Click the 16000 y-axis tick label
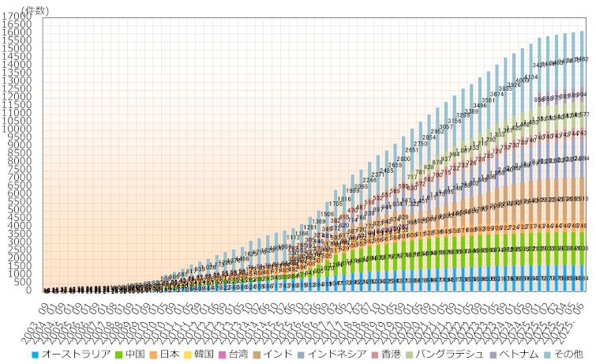The height and width of the screenshot is (364, 596). click(17, 32)
